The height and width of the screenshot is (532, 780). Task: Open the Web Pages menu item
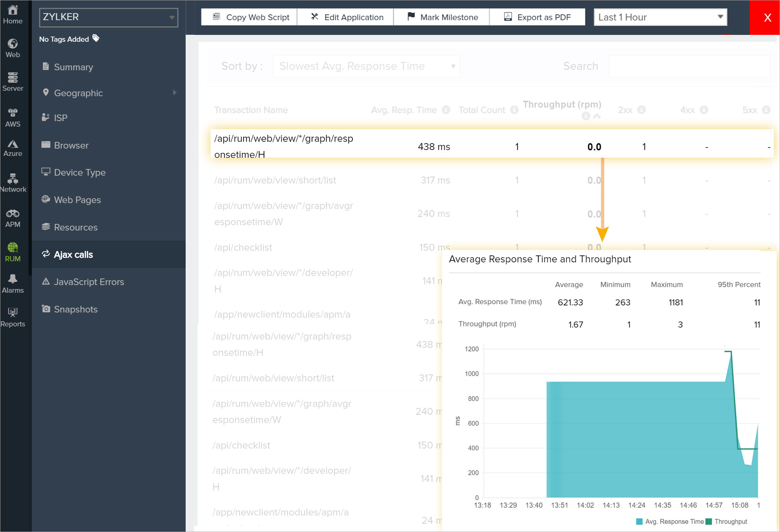77,200
